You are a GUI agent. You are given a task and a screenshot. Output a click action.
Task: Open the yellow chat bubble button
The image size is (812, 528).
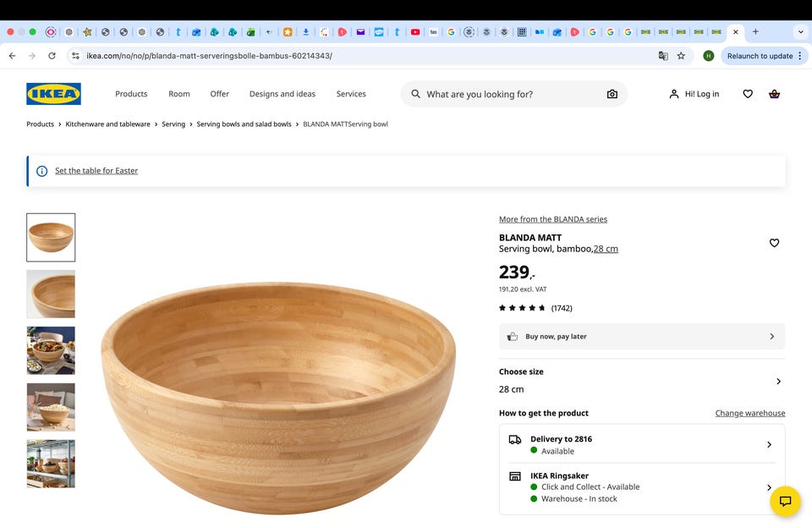pyautogui.click(x=785, y=501)
